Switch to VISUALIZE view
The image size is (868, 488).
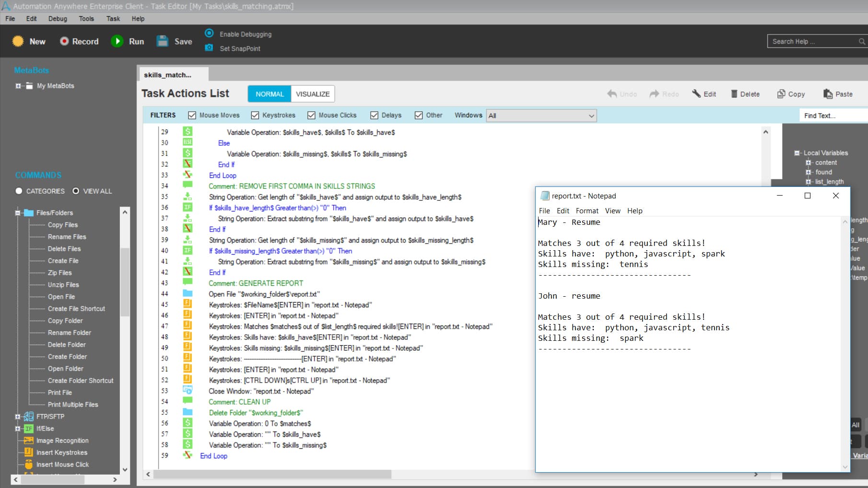click(313, 94)
